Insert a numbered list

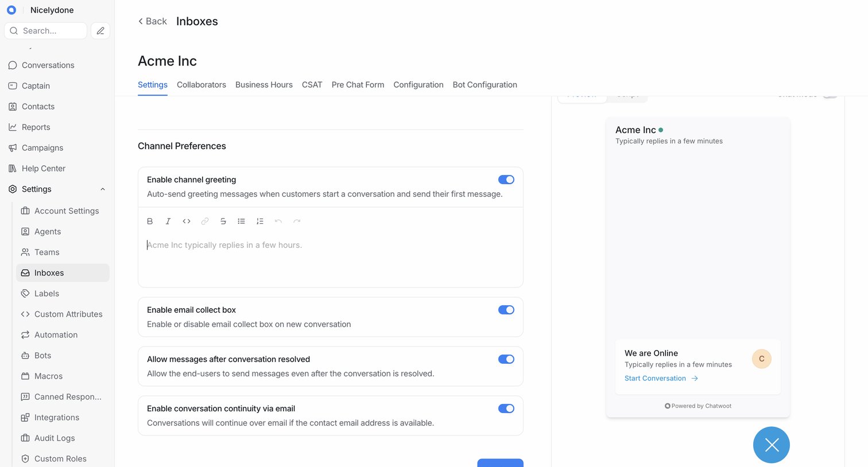(260, 221)
